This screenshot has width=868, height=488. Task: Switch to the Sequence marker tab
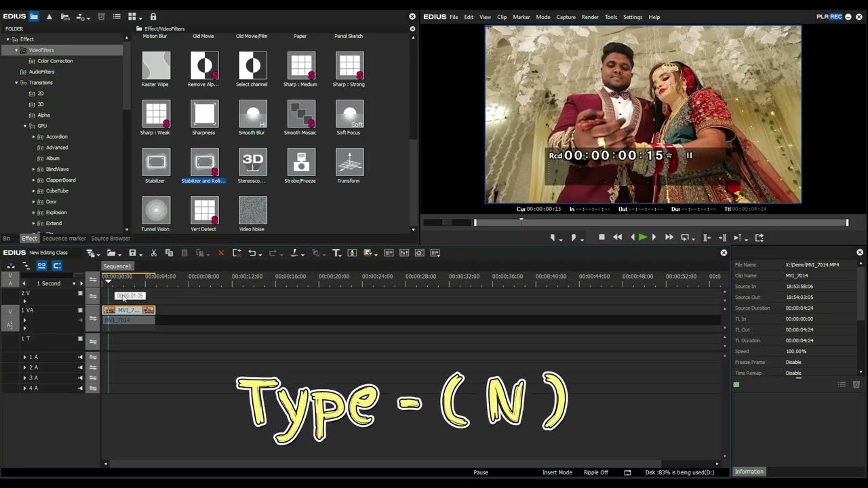(x=64, y=239)
